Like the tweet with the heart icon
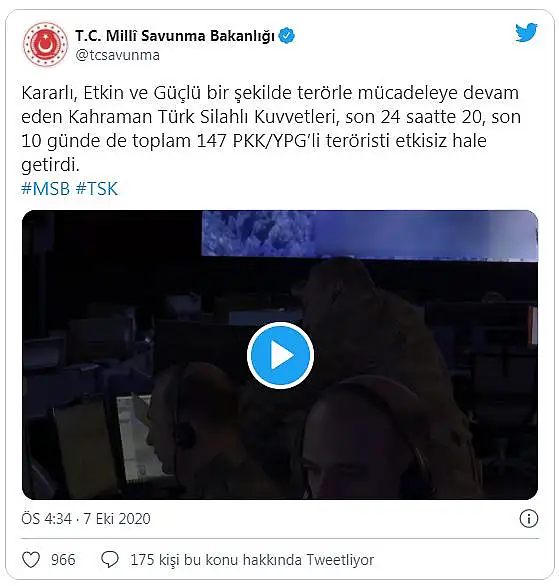559x586 pixels. pos(31,560)
